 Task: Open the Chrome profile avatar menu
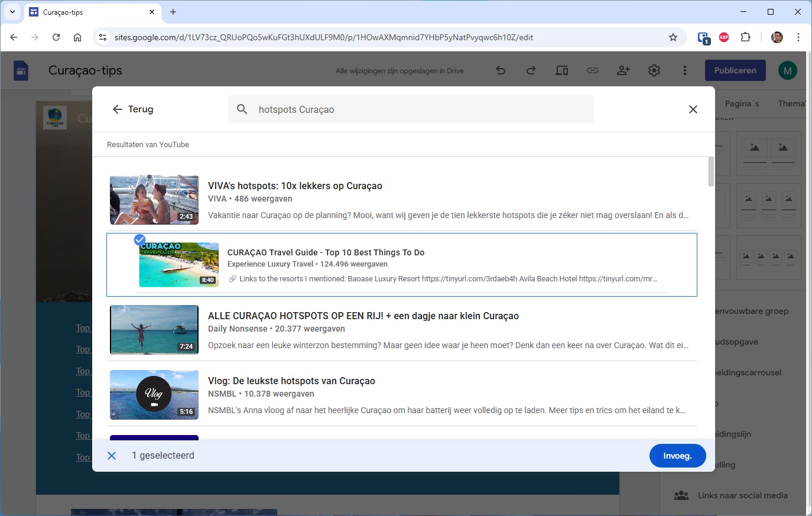777,37
